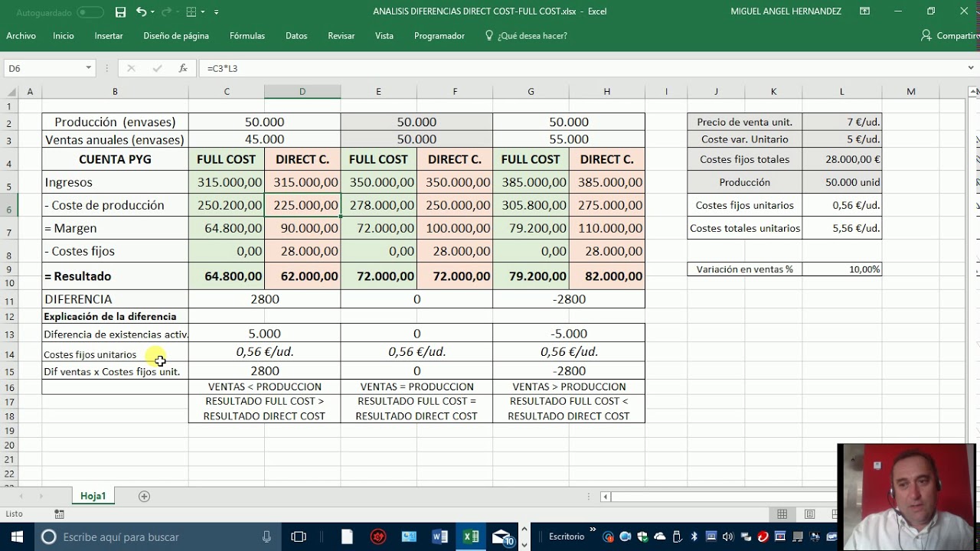Click the OneDrive cloud icon in tray
The width and height of the screenshot is (980, 551).
[660, 536]
